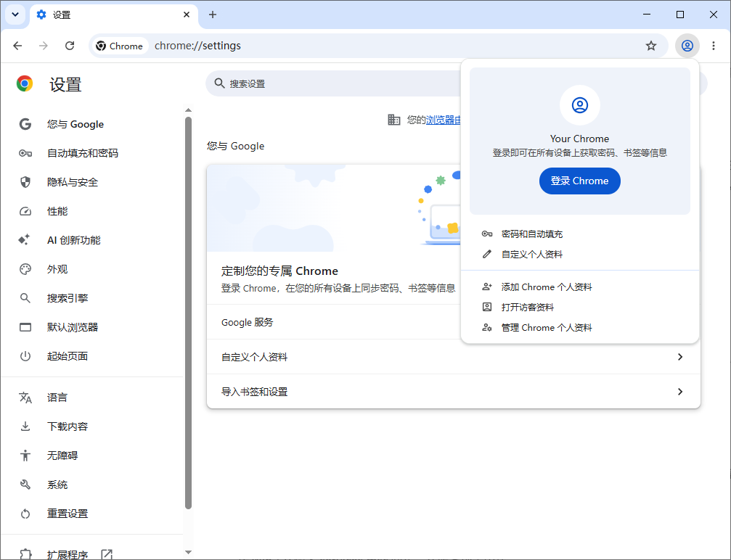The height and width of the screenshot is (560, 731).
Task: Click the Google G sidebar icon
Action: (25, 124)
